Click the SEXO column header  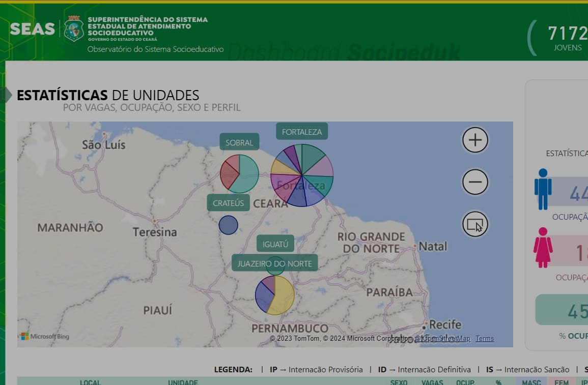(399, 382)
